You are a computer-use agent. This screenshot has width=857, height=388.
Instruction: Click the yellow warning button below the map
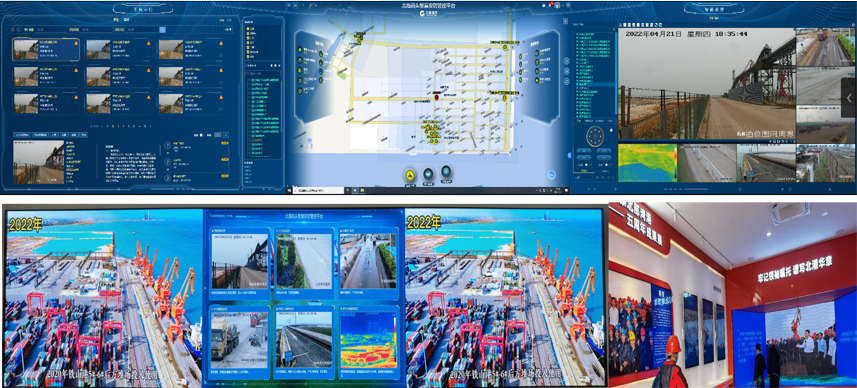410,175
